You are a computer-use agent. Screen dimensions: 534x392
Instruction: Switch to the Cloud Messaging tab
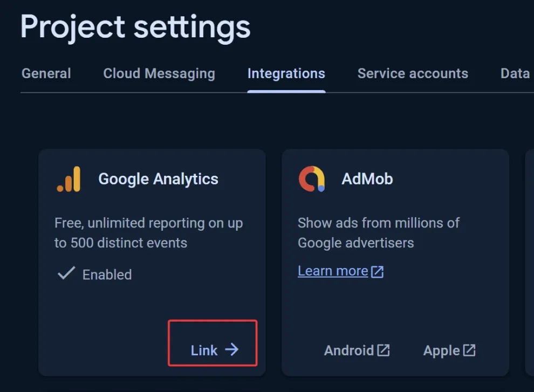(159, 73)
